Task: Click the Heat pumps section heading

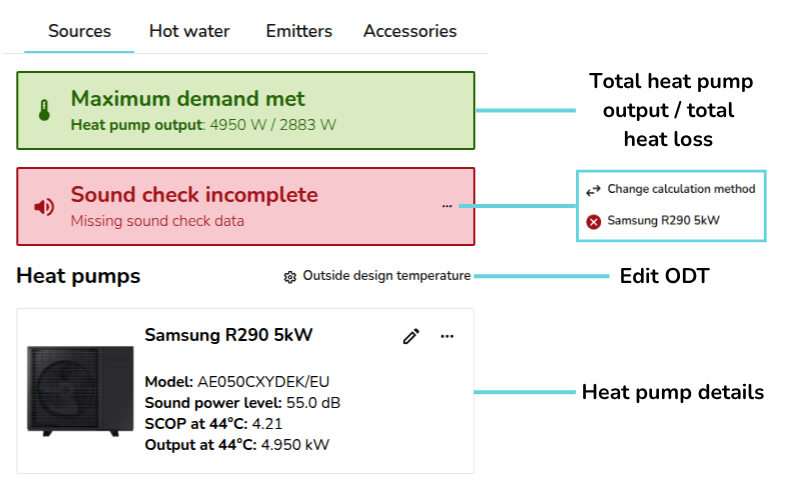Action: 78,276
